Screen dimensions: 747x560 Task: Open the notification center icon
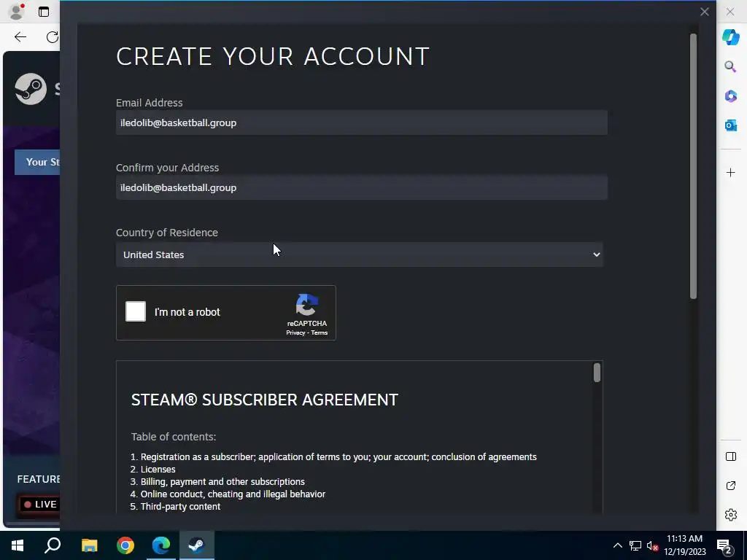(724, 546)
